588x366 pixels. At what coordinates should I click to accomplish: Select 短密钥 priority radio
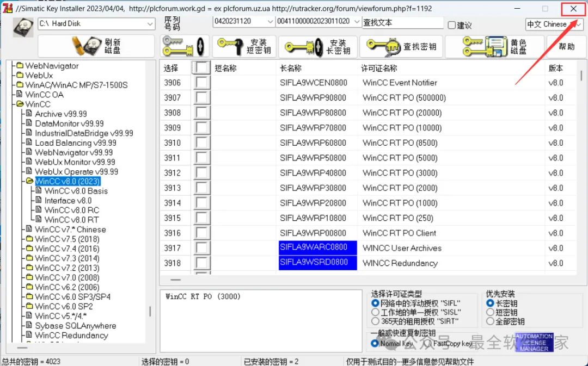click(490, 312)
